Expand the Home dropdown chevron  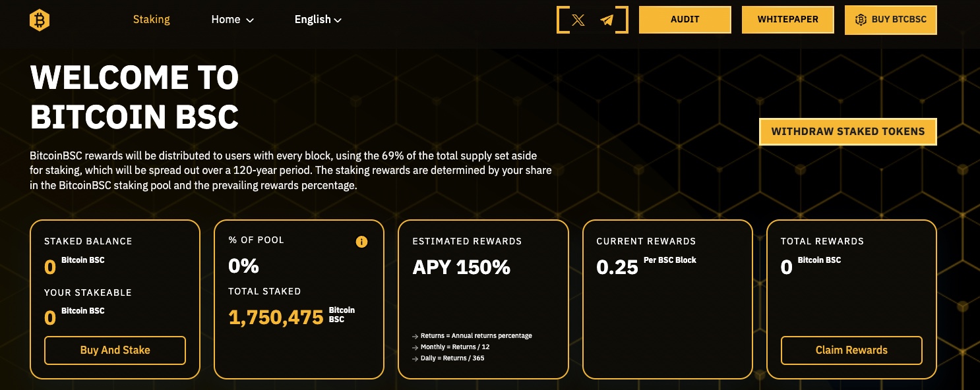(x=250, y=20)
